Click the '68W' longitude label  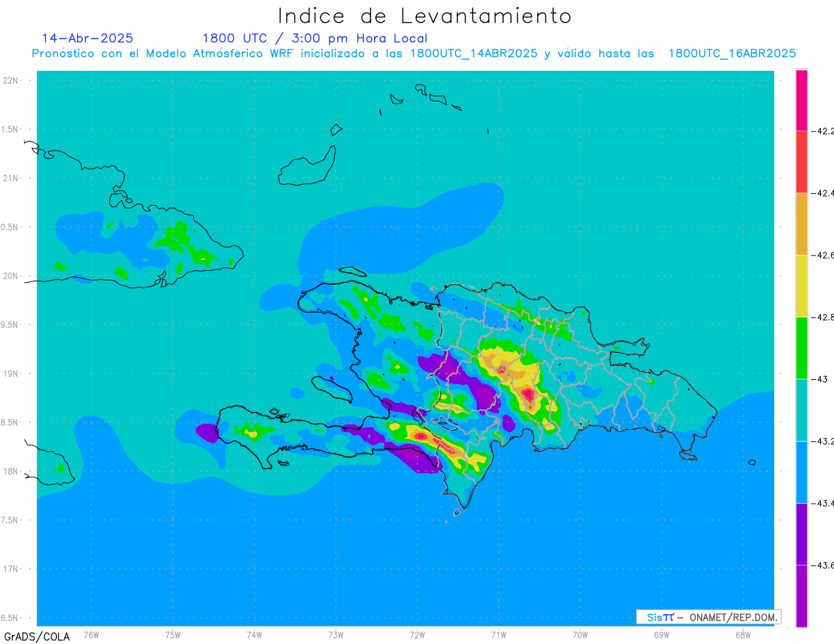[743, 635]
